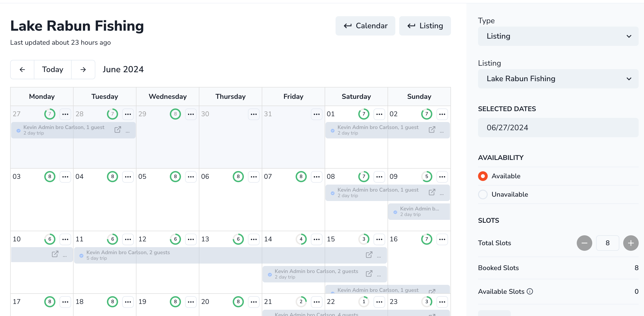
Task: Click slot indicator 1 on June 22
Action: tap(364, 302)
